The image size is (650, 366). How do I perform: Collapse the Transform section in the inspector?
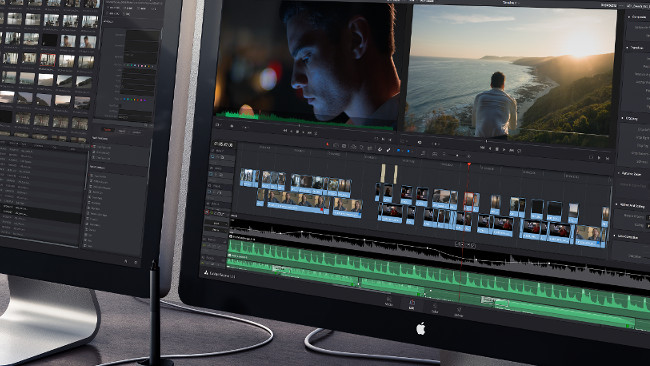636,48
